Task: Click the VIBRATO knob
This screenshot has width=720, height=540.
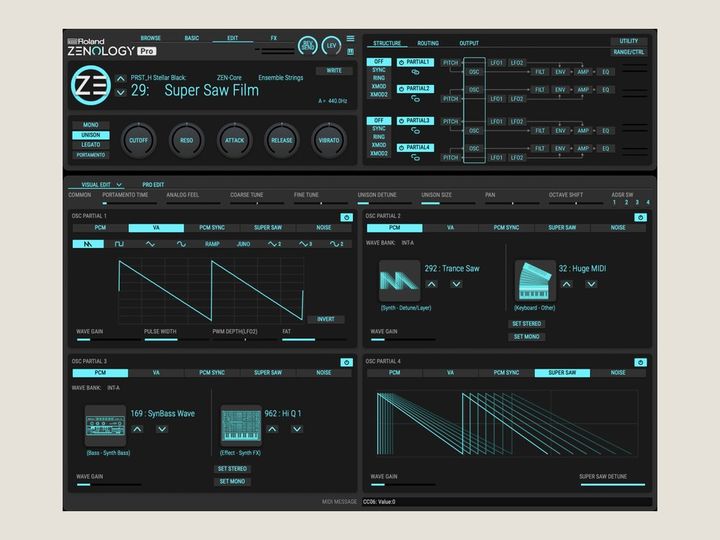Action: [329, 140]
